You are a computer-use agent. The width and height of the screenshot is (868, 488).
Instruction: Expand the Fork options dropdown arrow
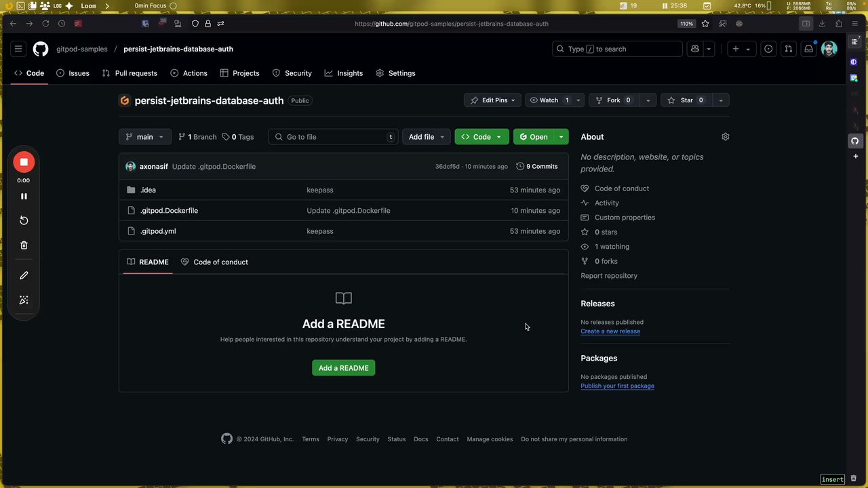click(648, 100)
